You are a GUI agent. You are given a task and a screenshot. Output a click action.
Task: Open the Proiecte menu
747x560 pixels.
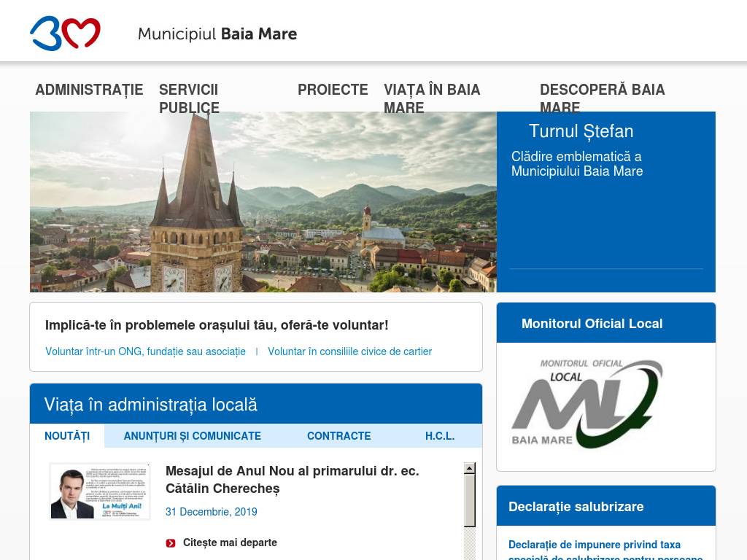pyautogui.click(x=333, y=90)
